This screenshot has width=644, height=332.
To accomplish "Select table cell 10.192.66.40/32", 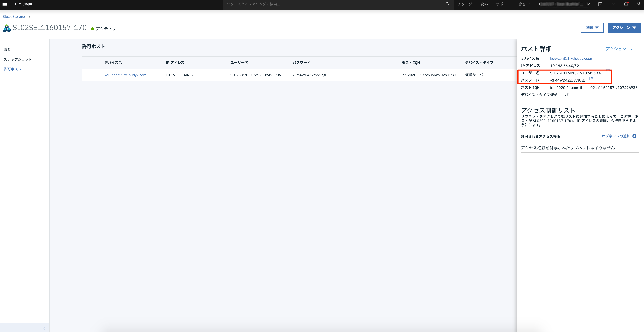I will point(180,75).
